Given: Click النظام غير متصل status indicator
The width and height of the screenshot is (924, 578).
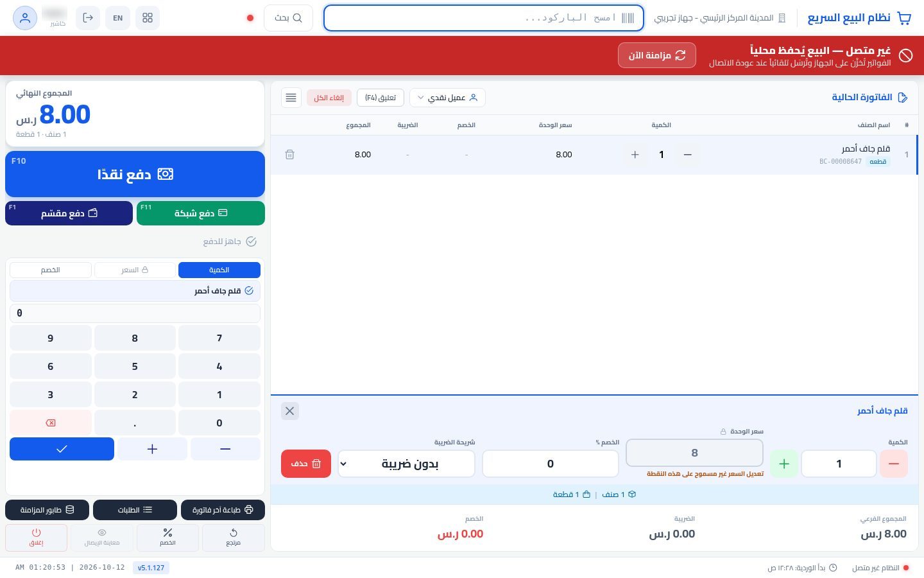Looking at the screenshot, I should [x=880, y=568].
